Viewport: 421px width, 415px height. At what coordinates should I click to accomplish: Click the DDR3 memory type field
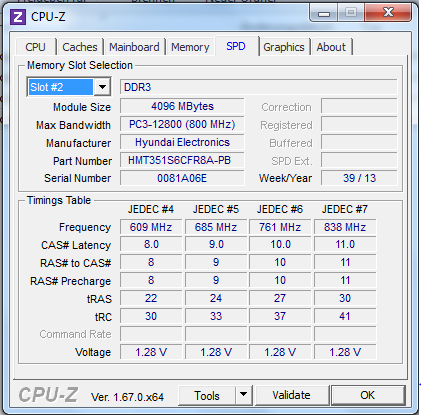pyautogui.click(x=259, y=87)
